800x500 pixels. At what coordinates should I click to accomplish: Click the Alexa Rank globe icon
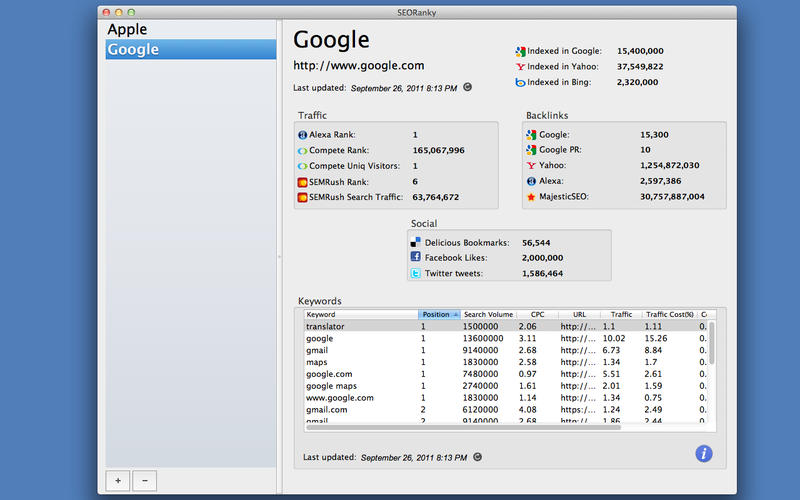pyautogui.click(x=303, y=134)
